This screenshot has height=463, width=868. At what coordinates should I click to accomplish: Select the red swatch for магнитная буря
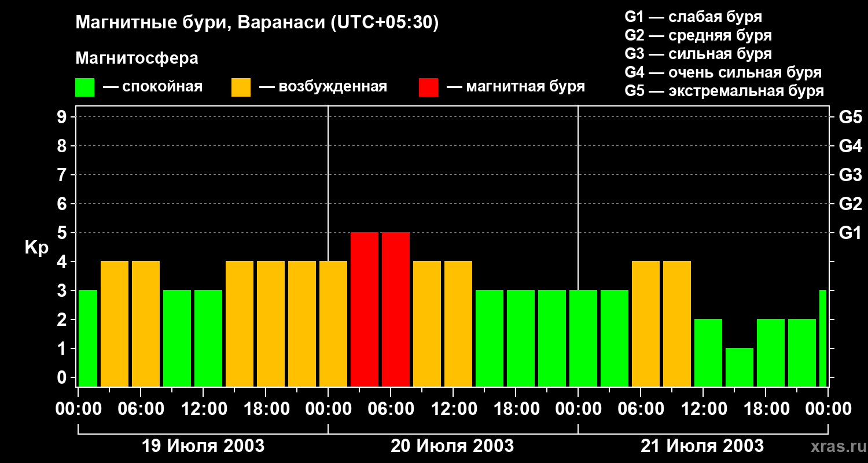[x=428, y=87]
